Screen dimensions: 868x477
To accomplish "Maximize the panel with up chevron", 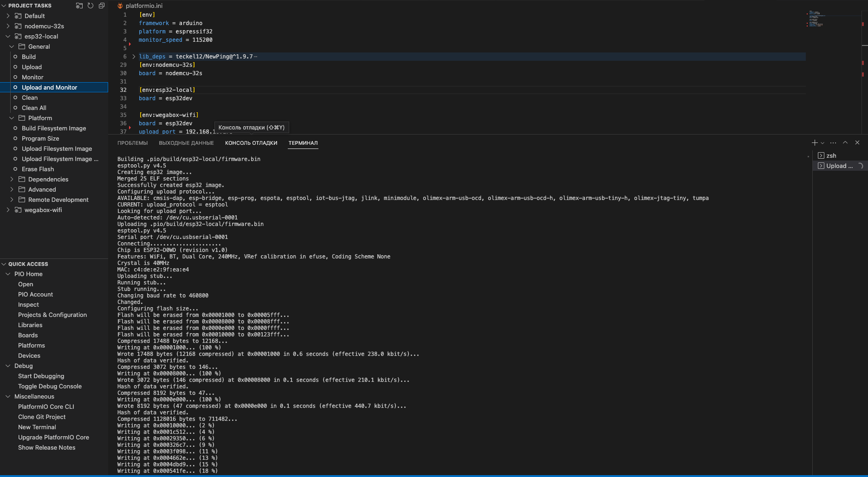I will [845, 143].
